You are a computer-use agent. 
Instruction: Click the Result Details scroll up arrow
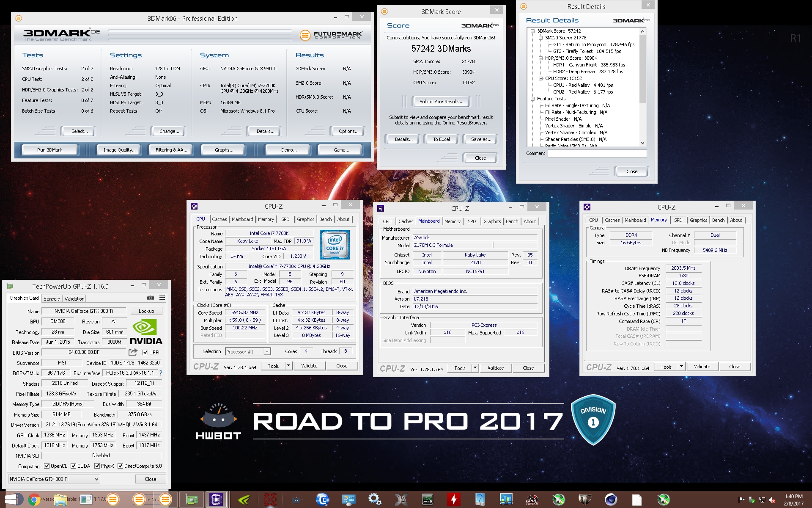pos(642,31)
